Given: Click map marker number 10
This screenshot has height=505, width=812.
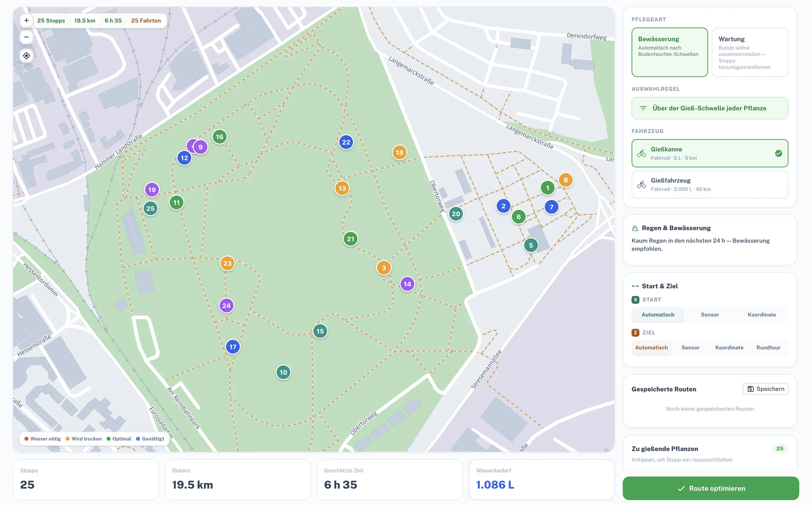Looking at the screenshot, I should (283, 372).
